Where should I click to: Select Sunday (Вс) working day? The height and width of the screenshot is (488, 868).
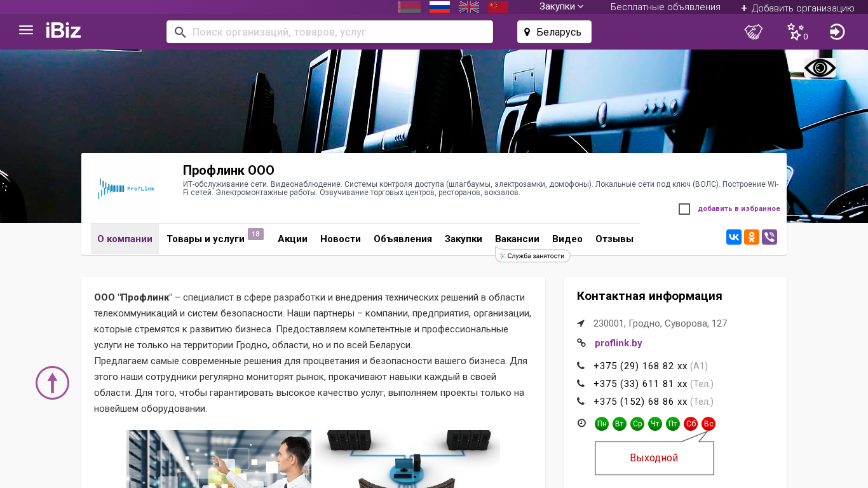tap(709, 424)
